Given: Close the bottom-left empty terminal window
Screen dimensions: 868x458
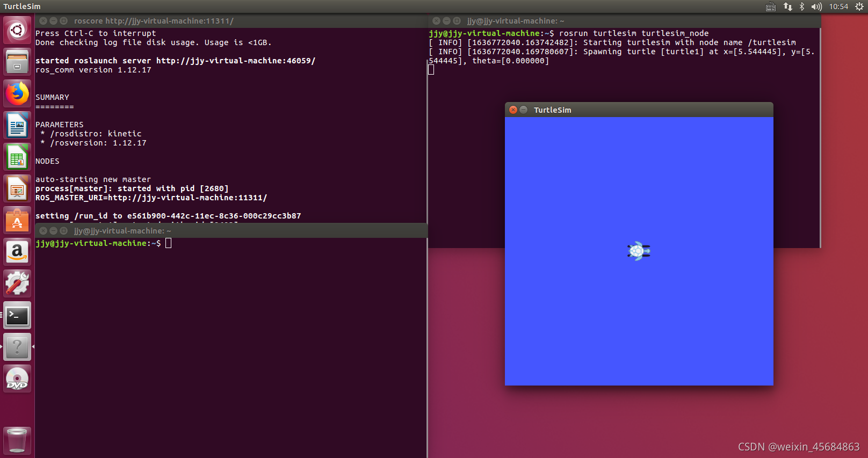Looking at the screenshot, I should click(x=43, y=230).
